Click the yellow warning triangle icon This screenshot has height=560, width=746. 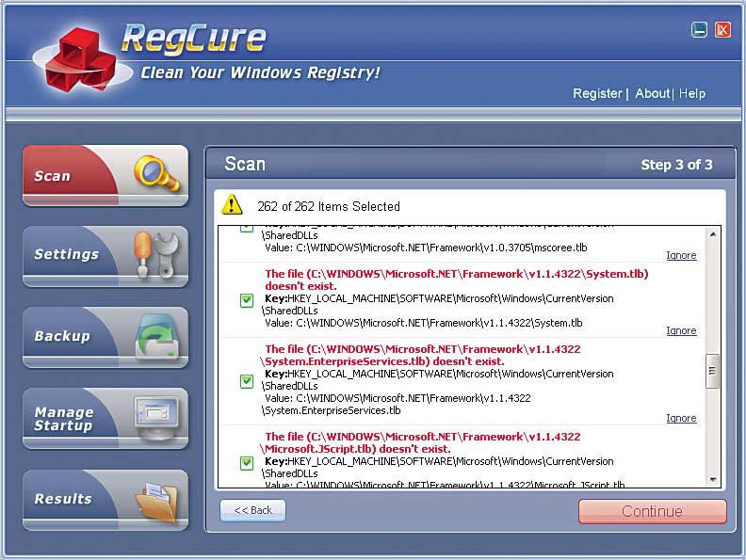click(232, 205)
